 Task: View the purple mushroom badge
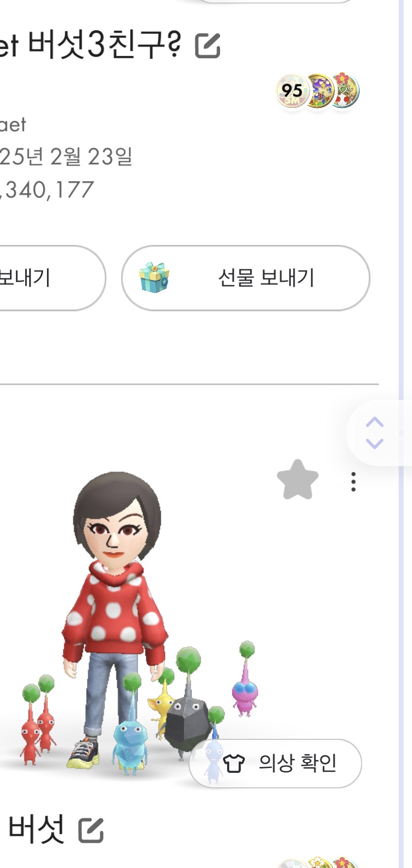point(319,91)
